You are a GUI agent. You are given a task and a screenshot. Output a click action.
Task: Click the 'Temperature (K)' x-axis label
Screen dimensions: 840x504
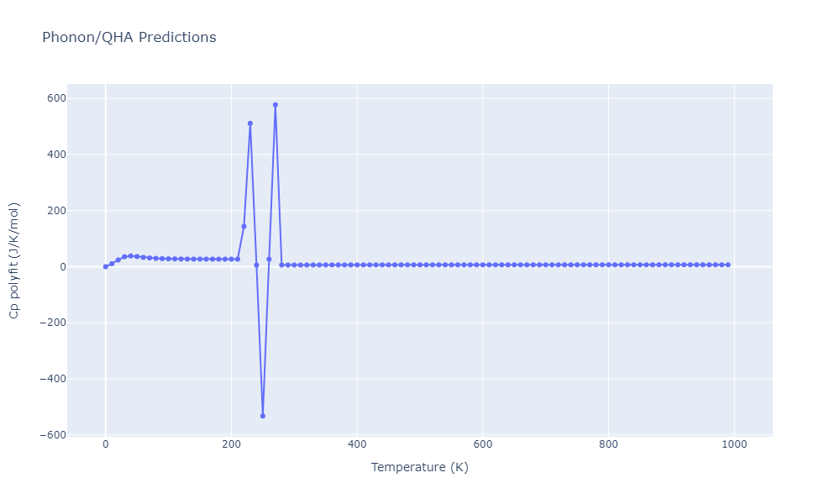[x=419, y=467]
